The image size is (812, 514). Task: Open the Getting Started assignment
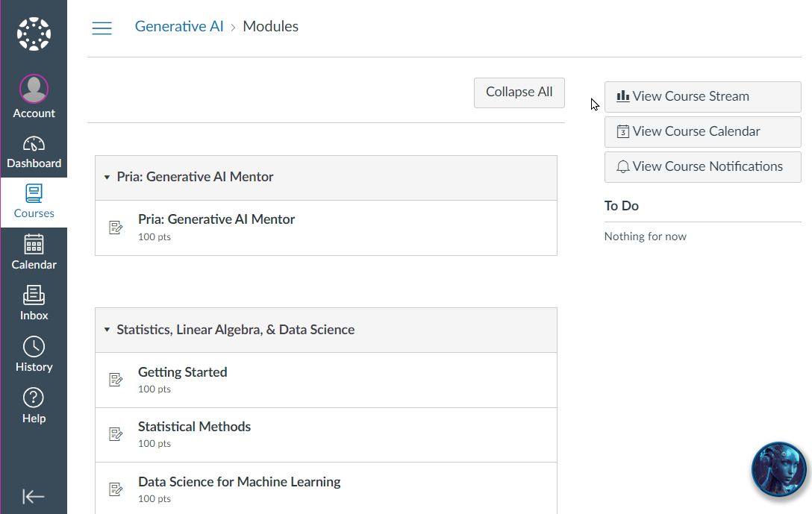183,372
